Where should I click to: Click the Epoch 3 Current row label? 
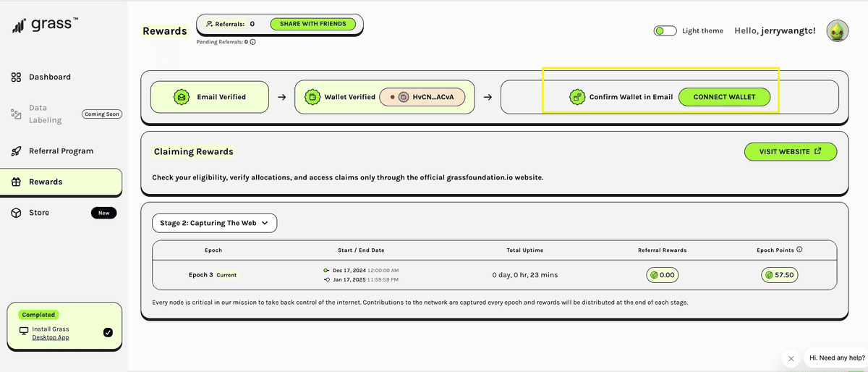(x=213, y=275)
